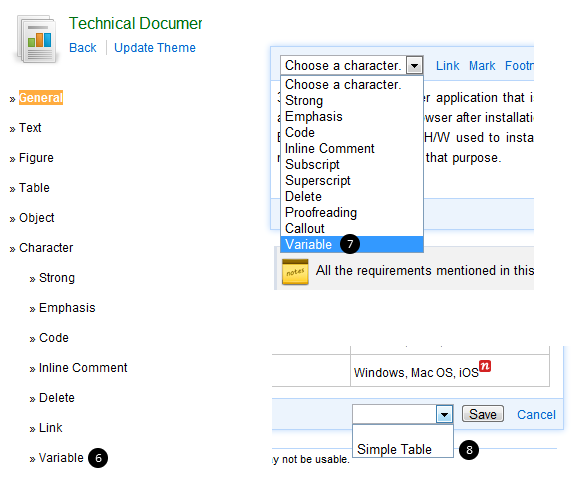Click the Technical Document report icon
The image size is (575, 478).
tap(37, 39)
